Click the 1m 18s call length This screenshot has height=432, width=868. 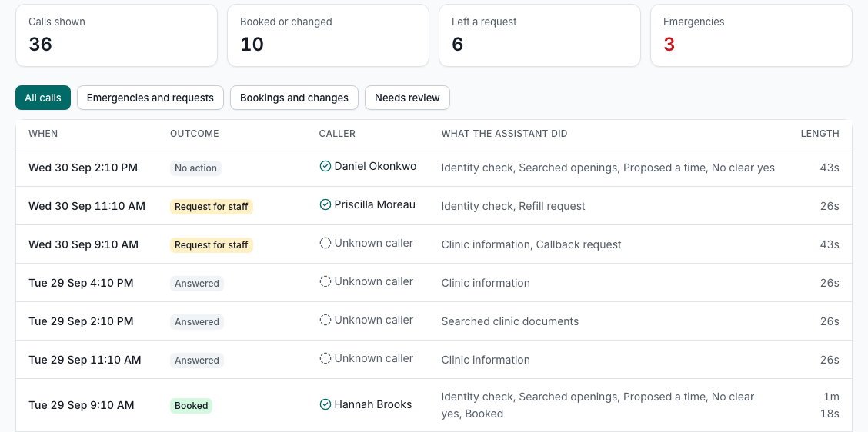(830, 405)
